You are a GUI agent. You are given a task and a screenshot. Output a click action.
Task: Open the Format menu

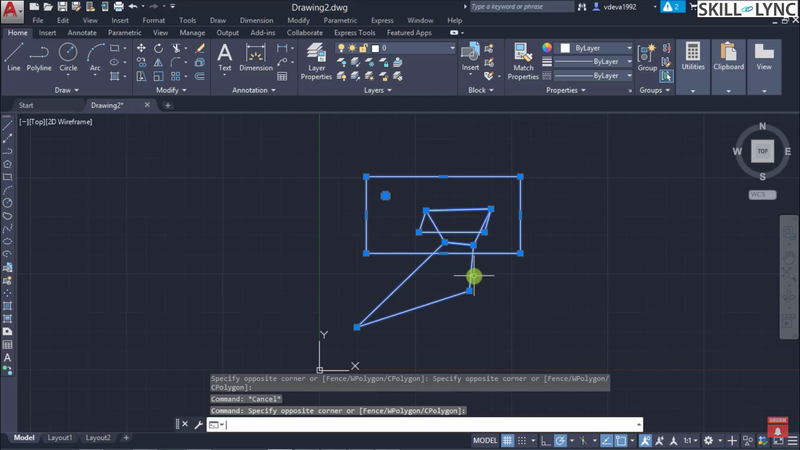click(154, 20)
